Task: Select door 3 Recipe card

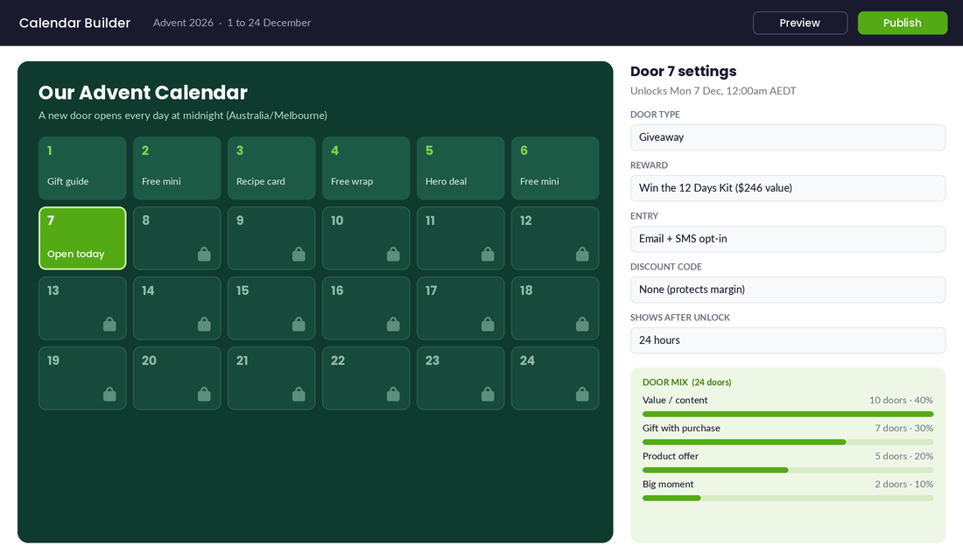Action: 271,168
